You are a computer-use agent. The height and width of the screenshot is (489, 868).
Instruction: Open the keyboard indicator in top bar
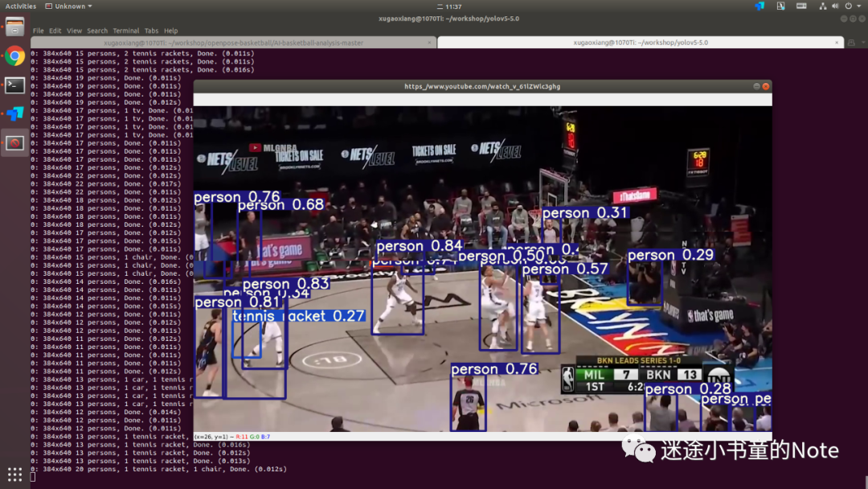point(801,6)
